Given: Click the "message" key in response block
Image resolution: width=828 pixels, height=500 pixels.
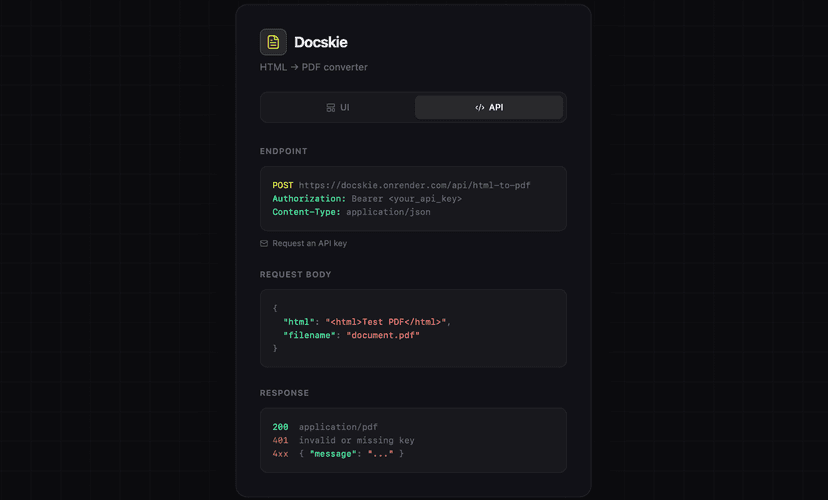Looking at the screenshot, I should pos(333,454).
